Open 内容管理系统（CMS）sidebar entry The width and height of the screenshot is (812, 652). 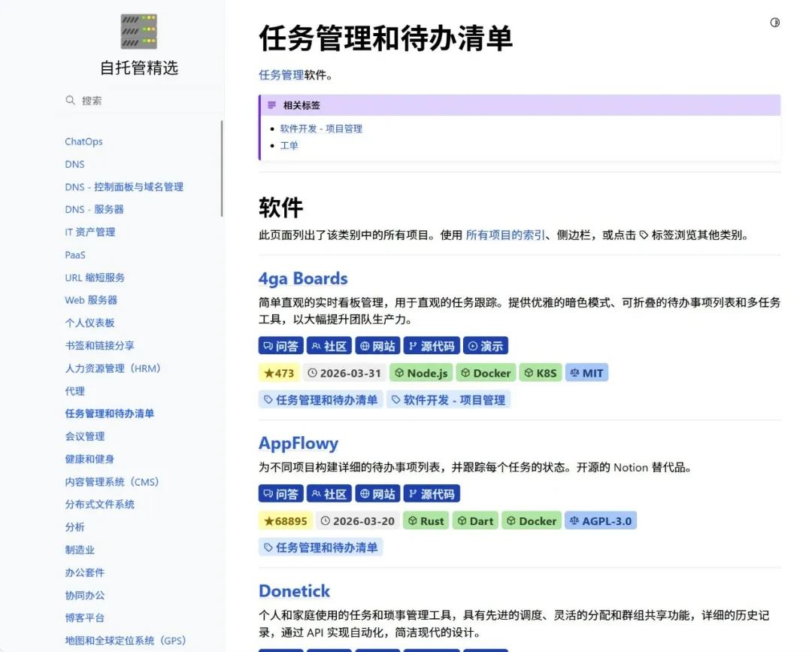112,481
